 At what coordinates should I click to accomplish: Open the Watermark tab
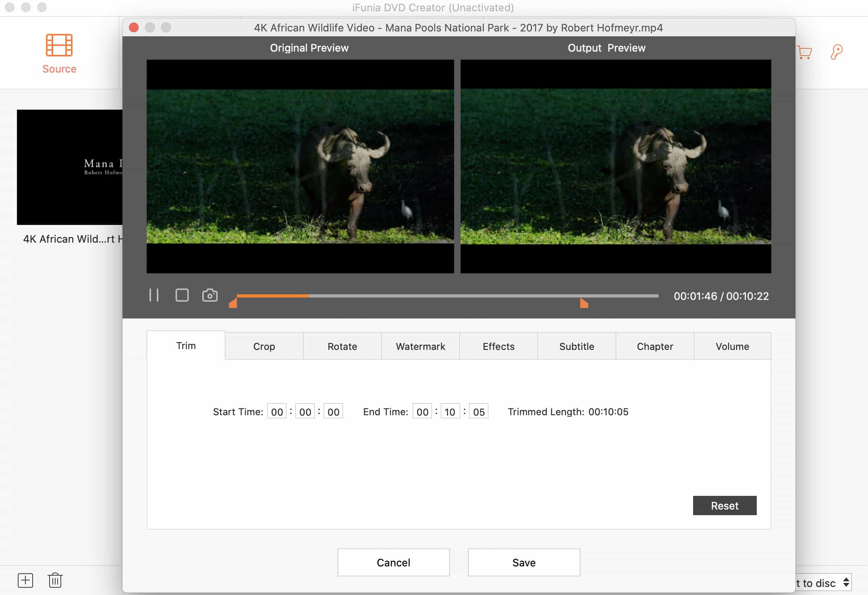coord(420,346)
